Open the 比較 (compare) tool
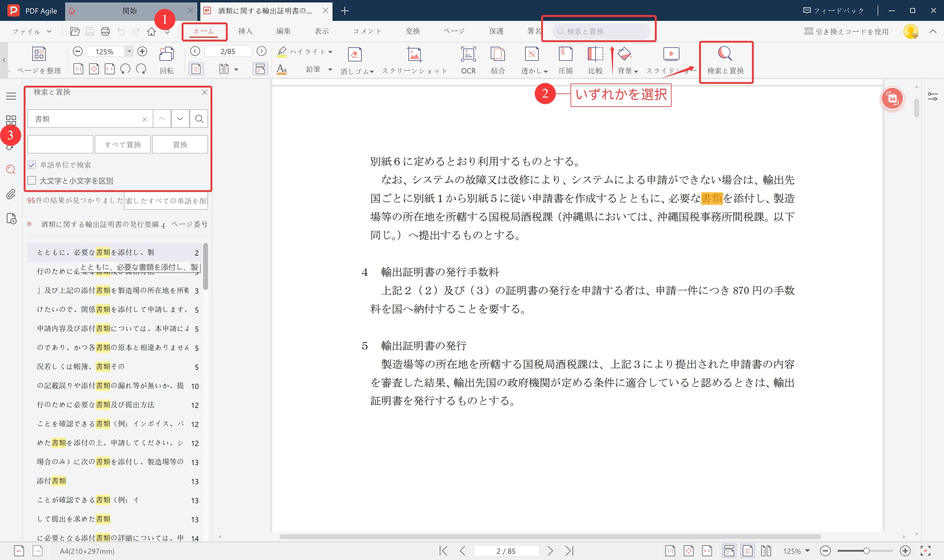944x560 pixels. pos(595,60)
